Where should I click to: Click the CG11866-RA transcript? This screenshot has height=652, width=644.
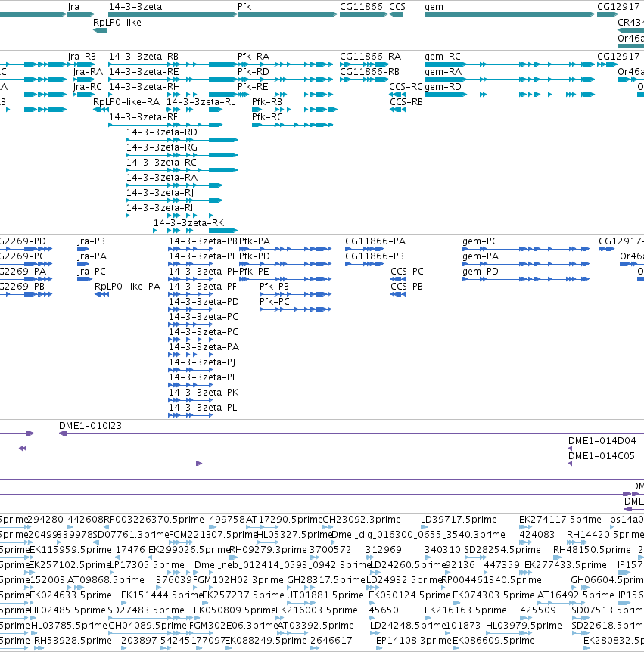(x=370, y=57)
